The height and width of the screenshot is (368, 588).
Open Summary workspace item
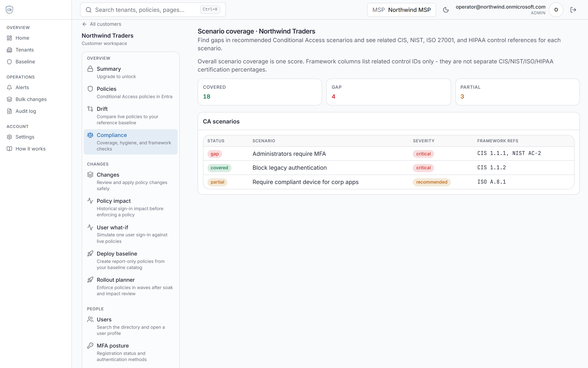pos(130,72)
